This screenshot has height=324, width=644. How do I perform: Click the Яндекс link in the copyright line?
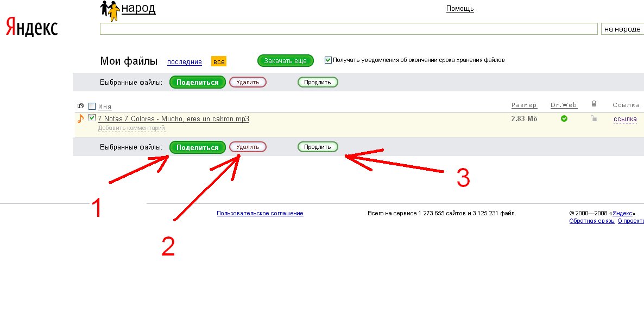point(622,214)
